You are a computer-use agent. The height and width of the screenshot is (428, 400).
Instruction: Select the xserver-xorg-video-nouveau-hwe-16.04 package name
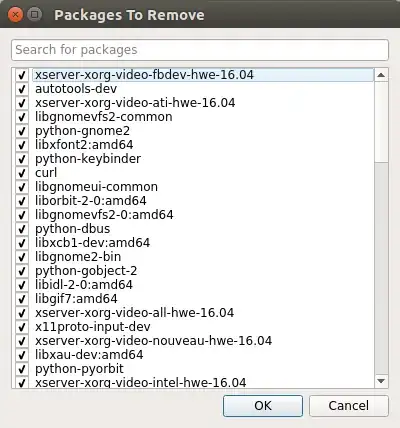(153, 341)
